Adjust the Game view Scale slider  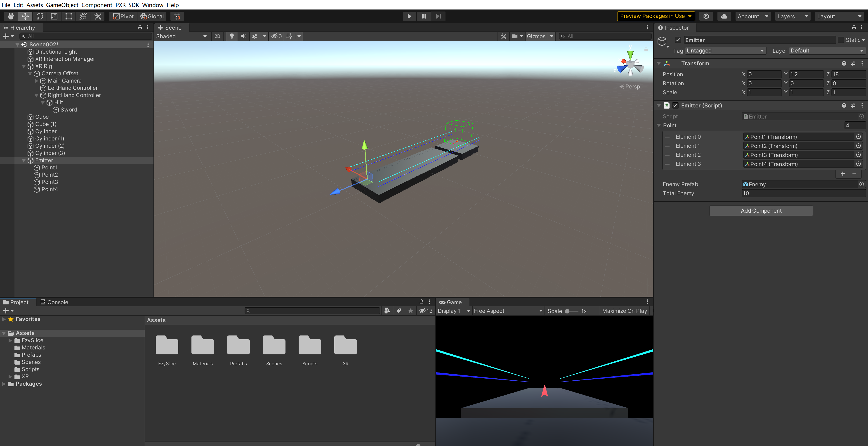tap(567, 311)
